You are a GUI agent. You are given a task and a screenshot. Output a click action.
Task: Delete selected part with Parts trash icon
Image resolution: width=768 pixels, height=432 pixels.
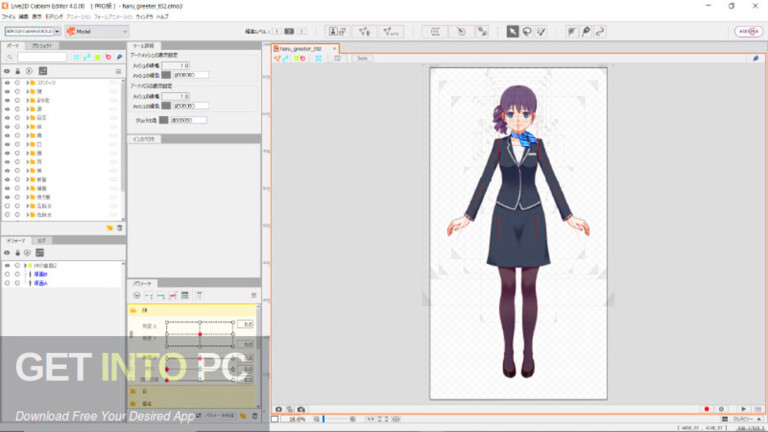(120, 228)
